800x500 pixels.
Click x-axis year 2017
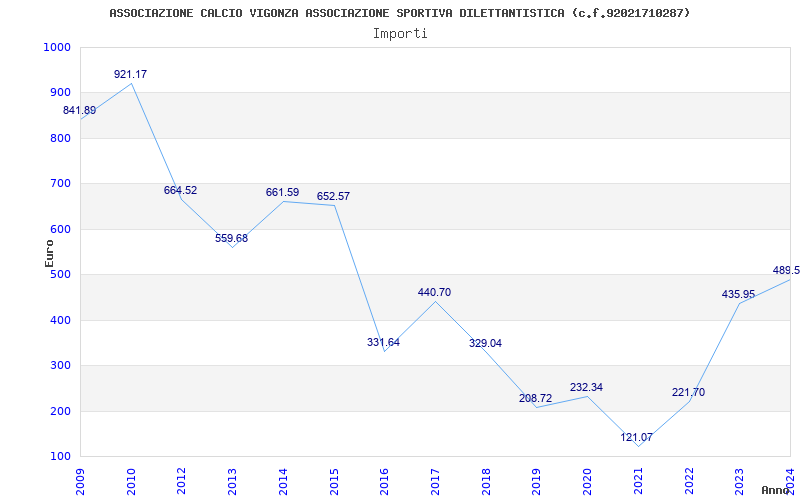click(x=435, y=481)
